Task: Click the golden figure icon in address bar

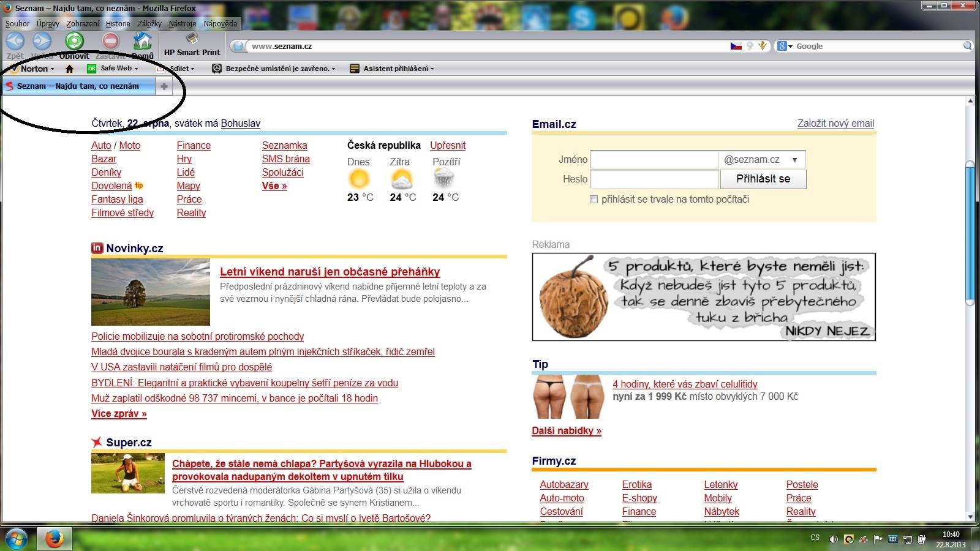Action: point(763,46)
